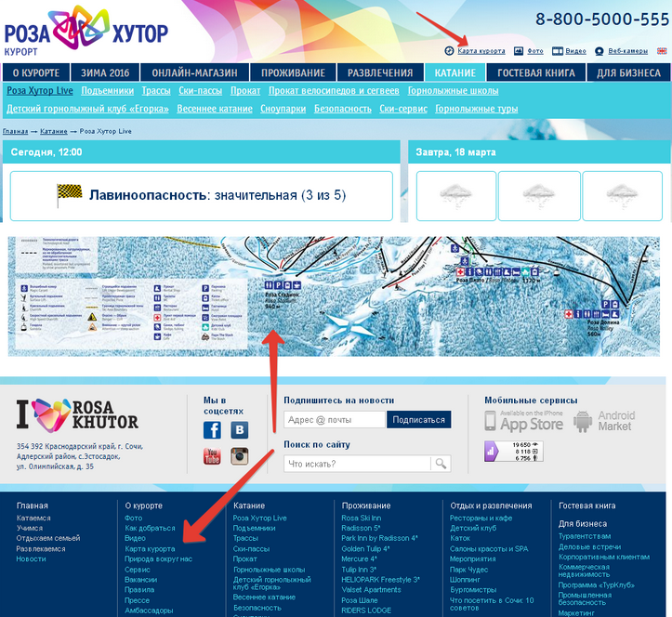Open the Горнолыжные школы submenu link
Image resolution: width=672 pixels, height=617 pixels.
pos(453,91)
